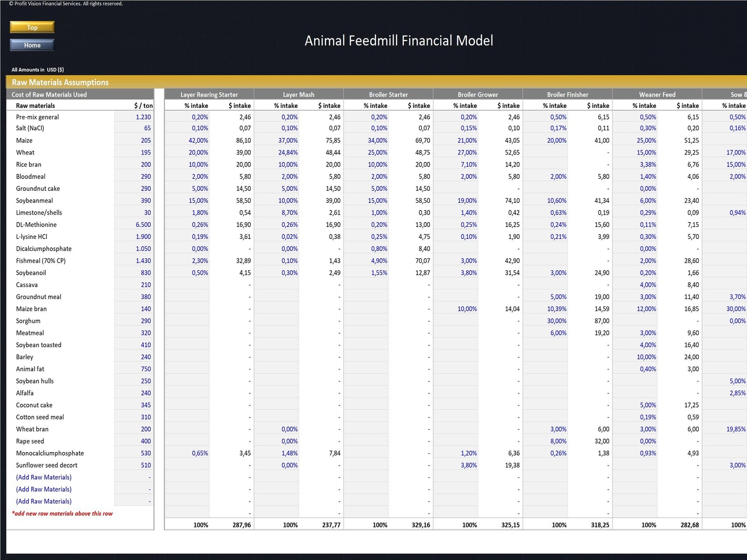Screen dimensions: 747x560
Task: Select the Wheat price cell showing 195
Action: 145,152
